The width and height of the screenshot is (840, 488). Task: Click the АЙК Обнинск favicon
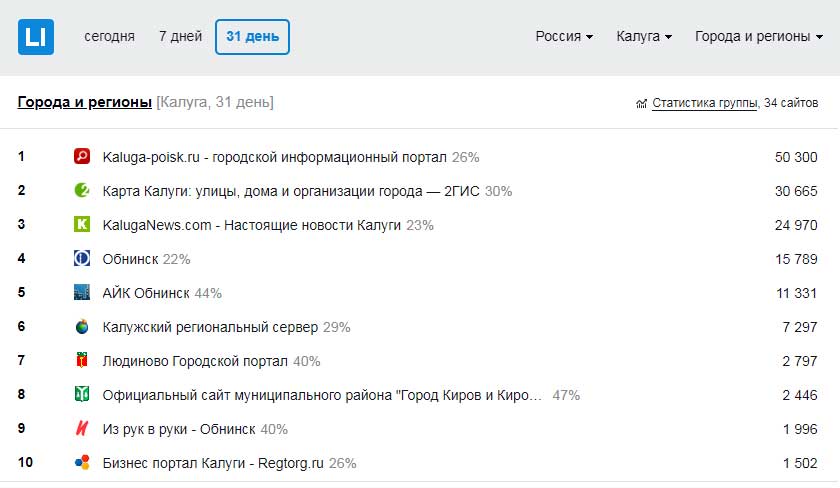click(x=82, y=293)
